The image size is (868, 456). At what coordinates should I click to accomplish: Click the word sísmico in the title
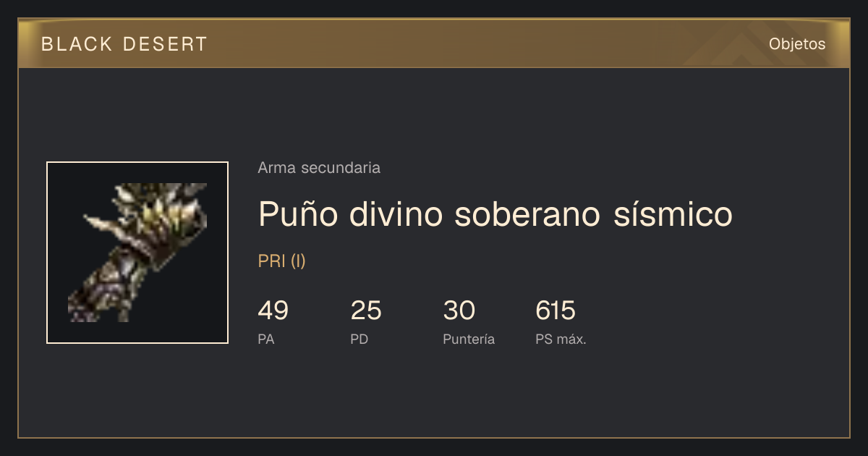[x=673, y=214]
